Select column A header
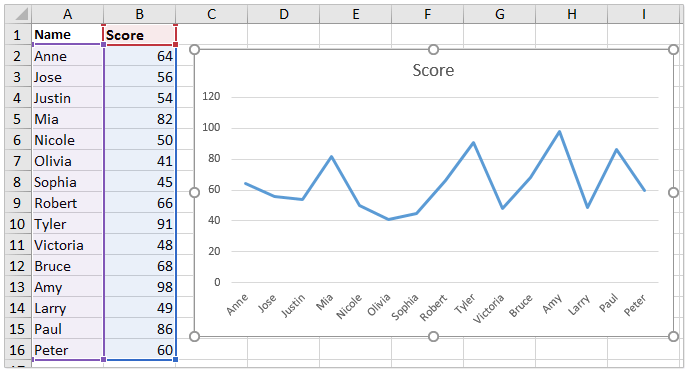 (67, 14)
